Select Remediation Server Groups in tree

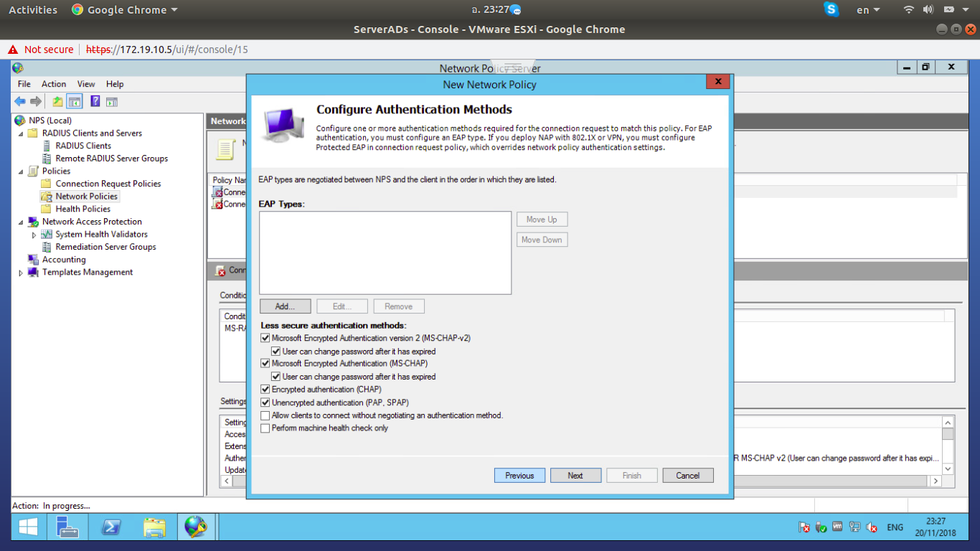pos(106,247)
